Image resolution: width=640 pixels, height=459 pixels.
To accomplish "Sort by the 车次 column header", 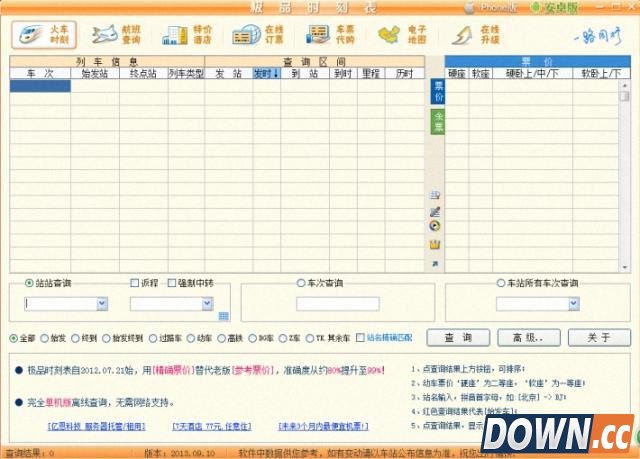I will 40,73.
